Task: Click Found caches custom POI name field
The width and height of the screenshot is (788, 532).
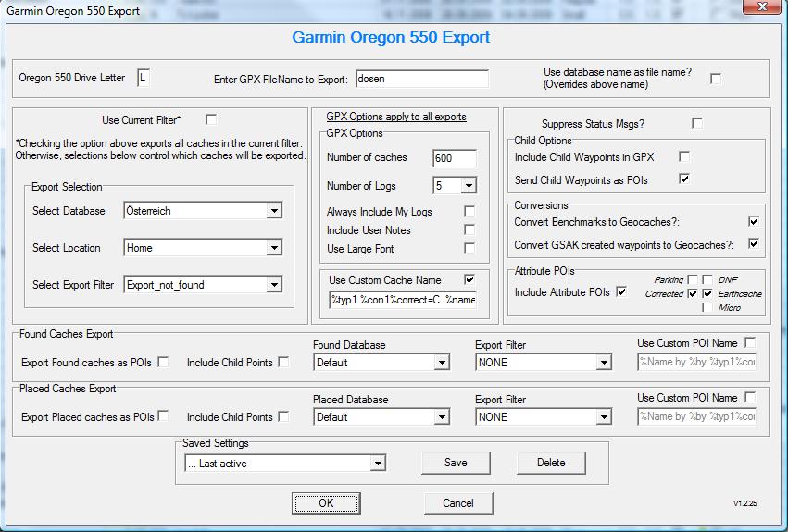Action: [696, 362]
